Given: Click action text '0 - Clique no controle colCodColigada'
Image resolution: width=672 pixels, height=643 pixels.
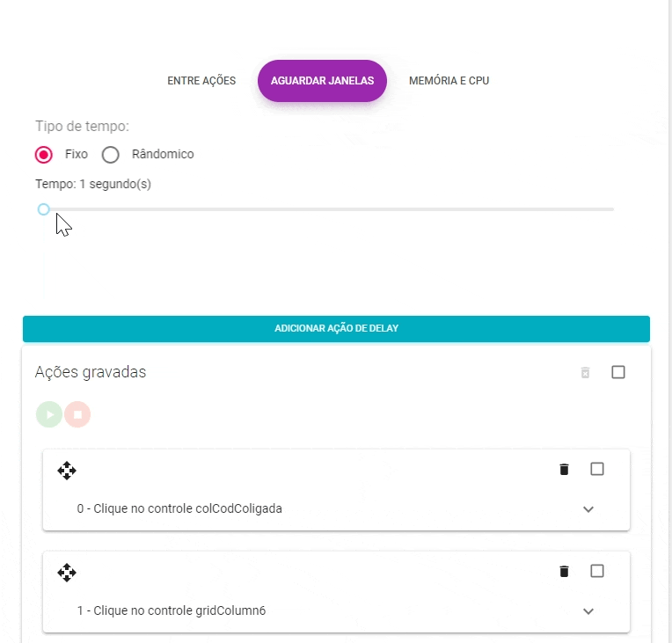Looking at the screenshot, I should click(179, 508).
